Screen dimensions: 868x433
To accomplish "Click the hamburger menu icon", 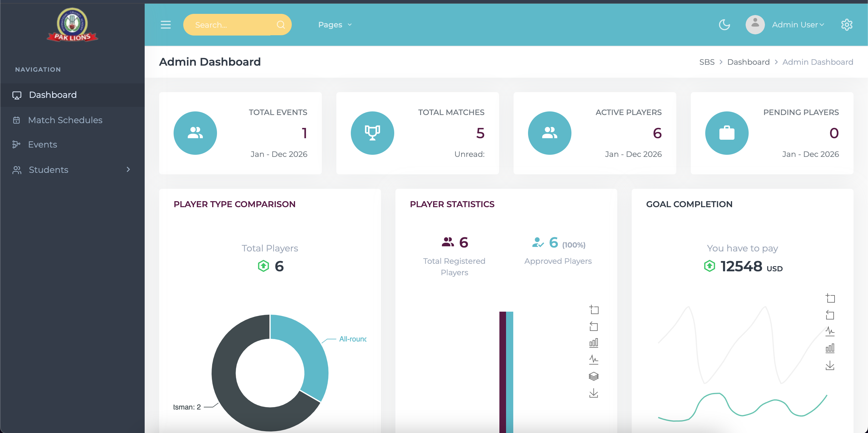I will click(x=165, y=25).
